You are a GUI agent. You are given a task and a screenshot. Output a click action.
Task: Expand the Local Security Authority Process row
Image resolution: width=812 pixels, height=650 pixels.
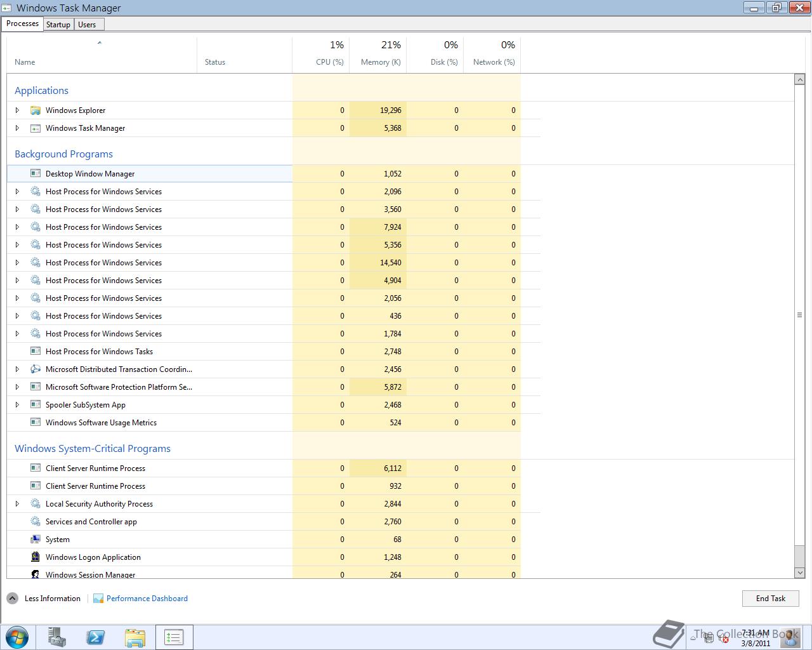coord(17,504)
